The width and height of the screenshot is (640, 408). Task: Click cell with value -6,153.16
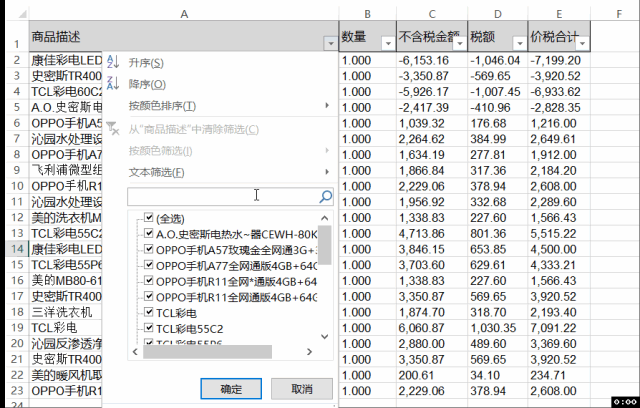point(432,60)
